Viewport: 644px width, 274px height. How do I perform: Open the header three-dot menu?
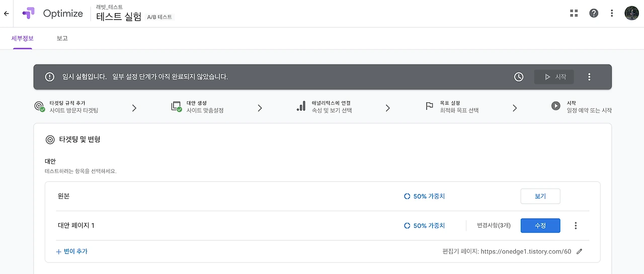[612, 14]
